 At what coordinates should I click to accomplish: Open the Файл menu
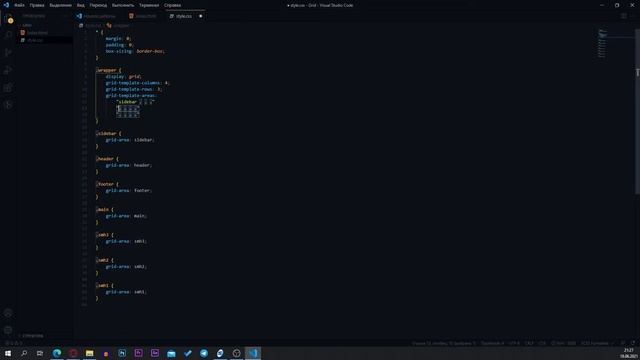point(19,5)
